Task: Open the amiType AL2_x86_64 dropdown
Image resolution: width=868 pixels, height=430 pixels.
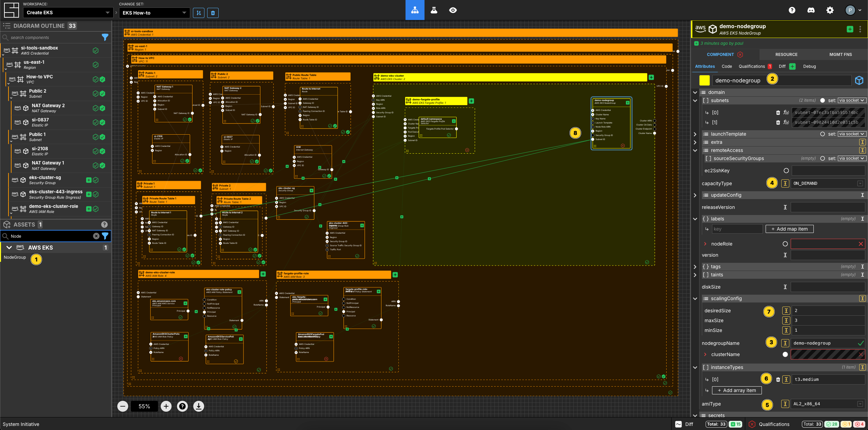Action: (x=828, y=404)
